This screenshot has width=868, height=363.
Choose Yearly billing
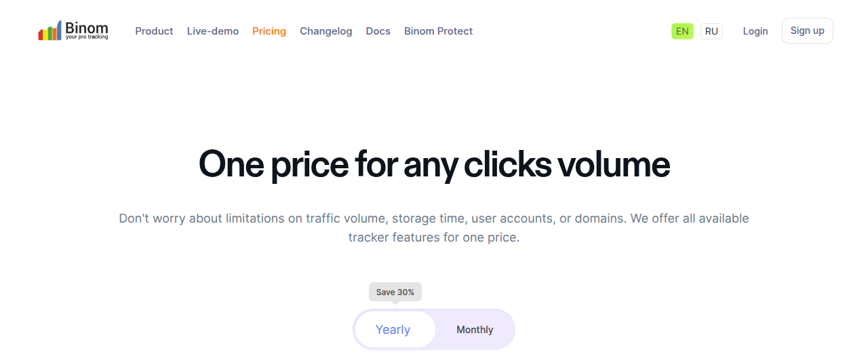(x=393, y=330)
